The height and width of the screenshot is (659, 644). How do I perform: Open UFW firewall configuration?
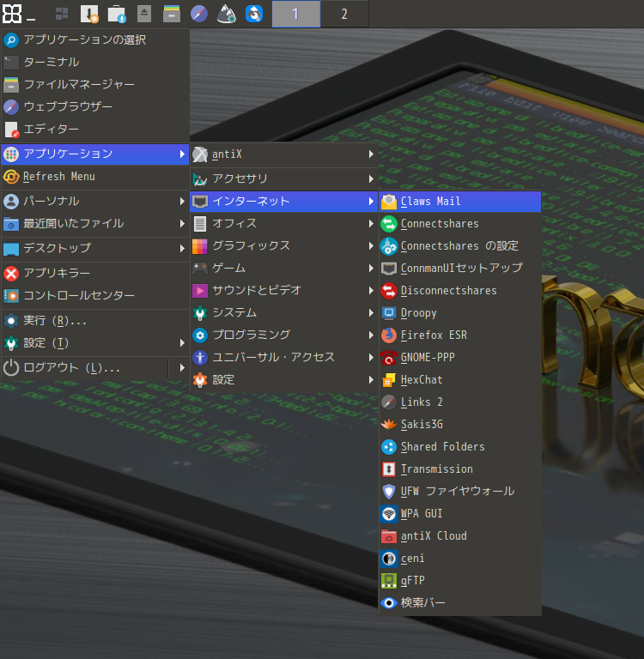(x=457, y=491)
